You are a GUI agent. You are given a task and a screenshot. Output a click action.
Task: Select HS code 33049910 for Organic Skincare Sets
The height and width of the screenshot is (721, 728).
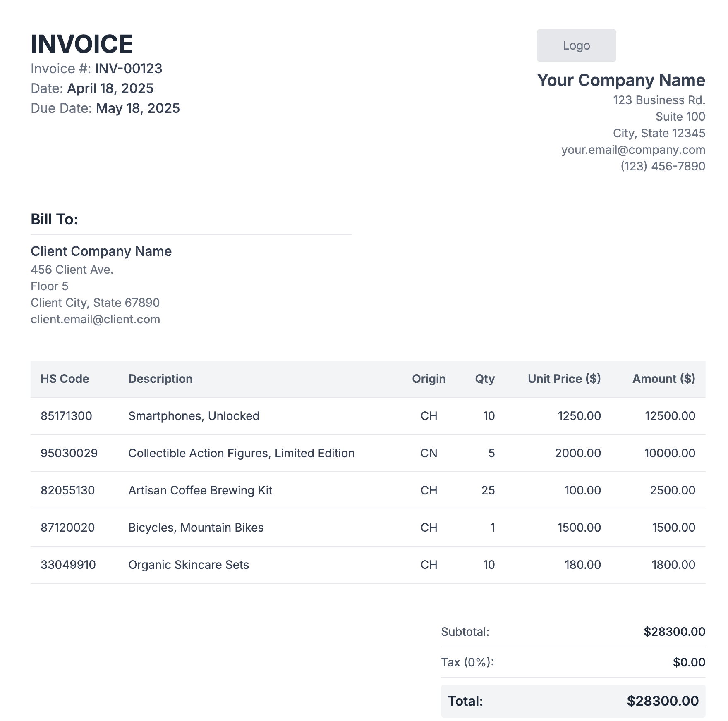click(x=67, y=564)
